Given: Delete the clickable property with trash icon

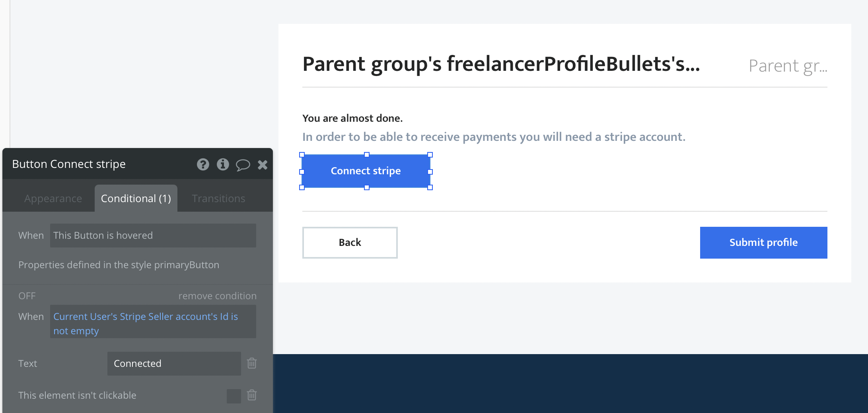Looking at the screenshot, I should point(252,395).
